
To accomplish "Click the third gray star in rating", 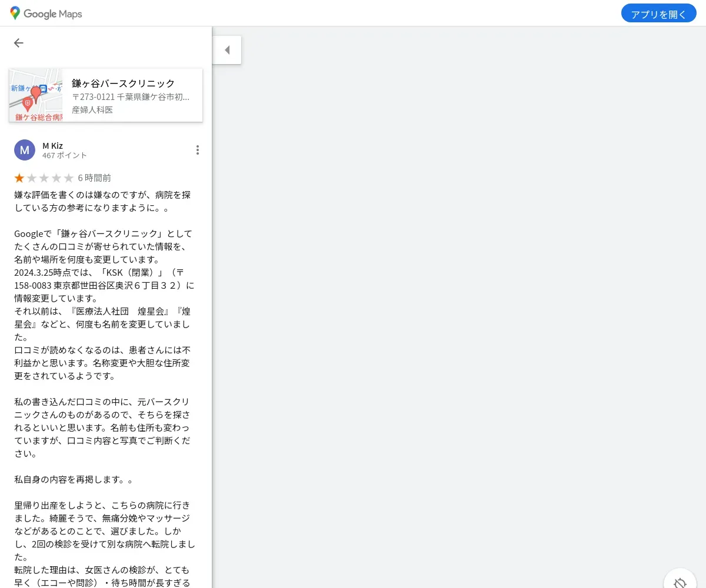I will 44,178.
